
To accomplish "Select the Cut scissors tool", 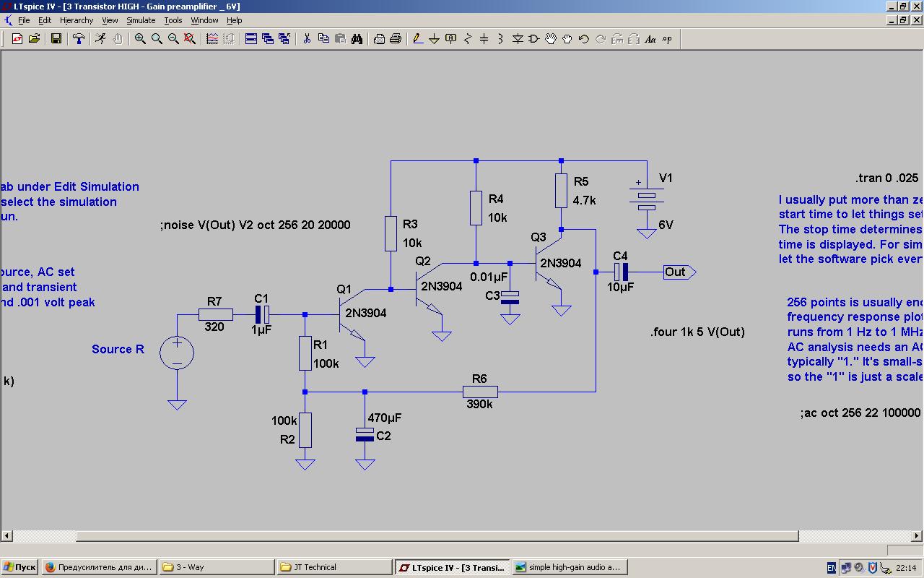I will tap(307, 39).
